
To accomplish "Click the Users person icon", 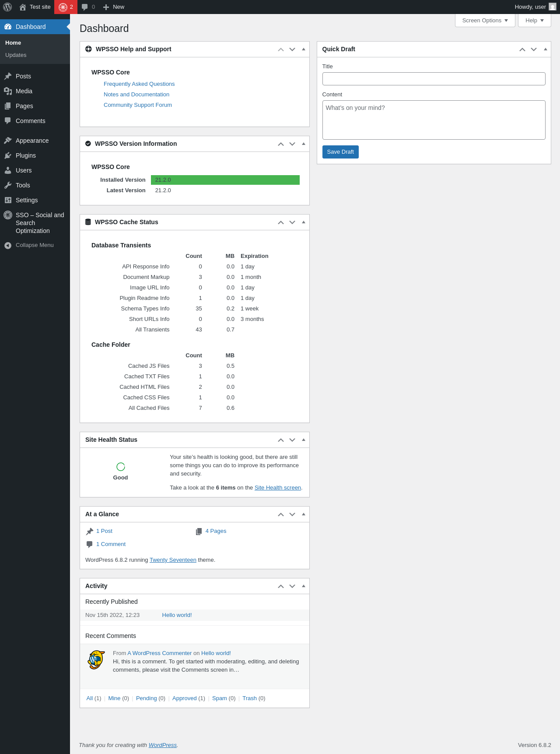I will pyautogui.click(x=8, y=170).
